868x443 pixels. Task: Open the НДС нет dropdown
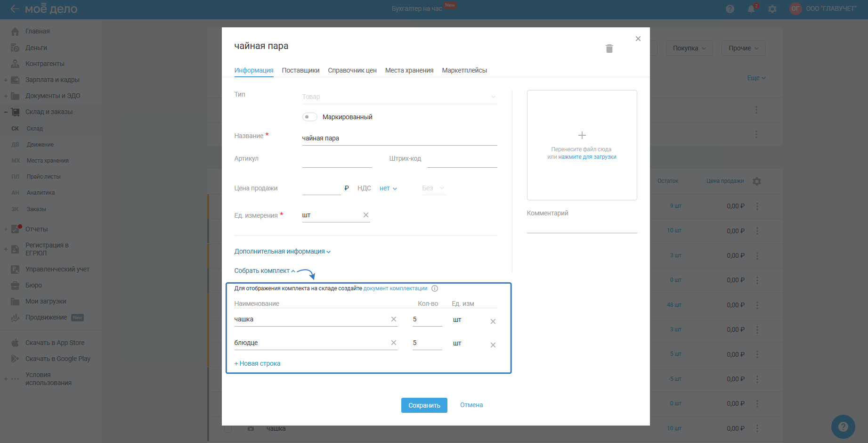tap(388, 189)
